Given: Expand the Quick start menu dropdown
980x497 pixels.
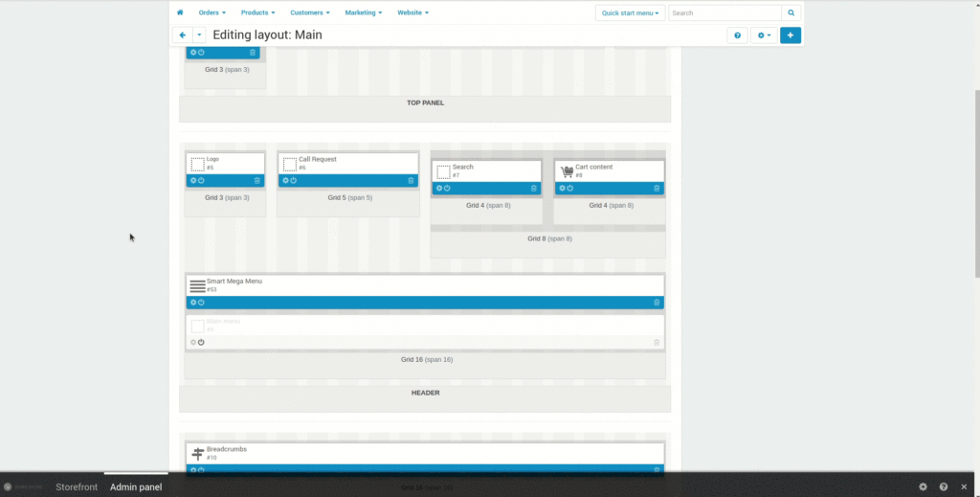Looking at the screenshot, I should [x=629, y=13].
